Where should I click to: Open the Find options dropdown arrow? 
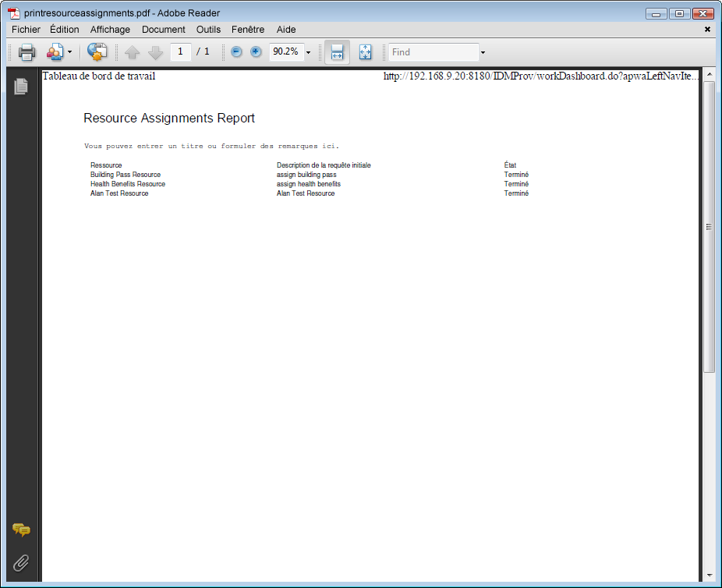coord(483,52)
